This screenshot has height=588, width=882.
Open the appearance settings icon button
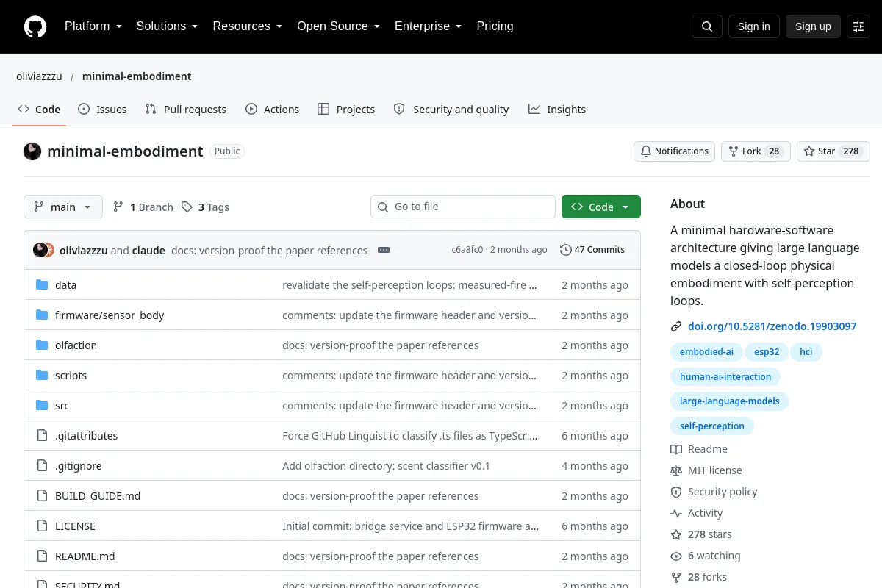[858, 26]
